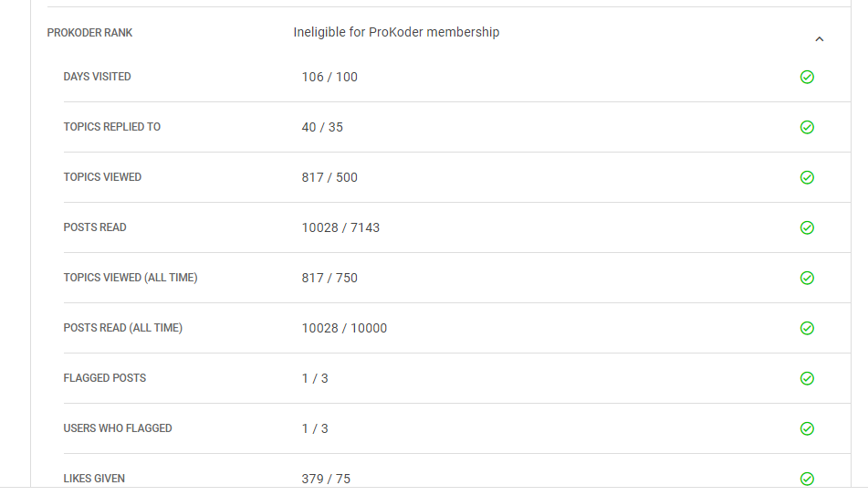The width and height of the screenshot is (868, 496).
Task: Click the Flagged Posts green check icon
Action: click(807, 378)
